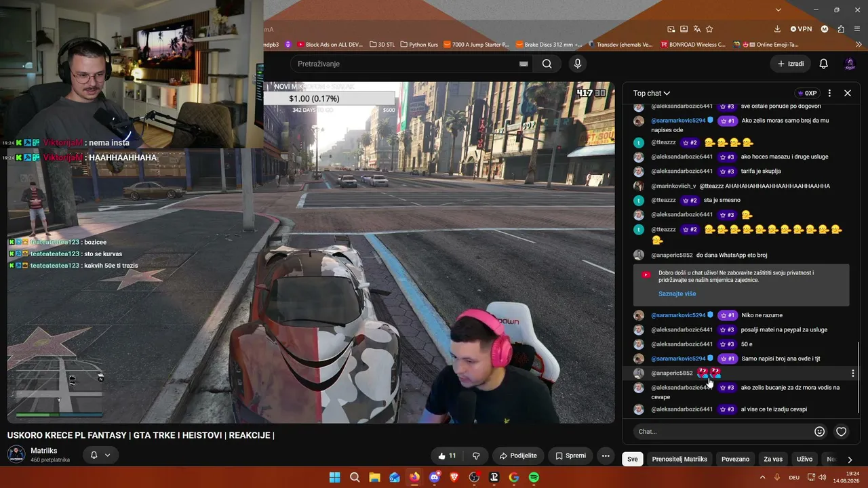The height and width of the screenshot is (488, 868).
Task: Click the YouTube search magnifier button
Action: (547, 64)
